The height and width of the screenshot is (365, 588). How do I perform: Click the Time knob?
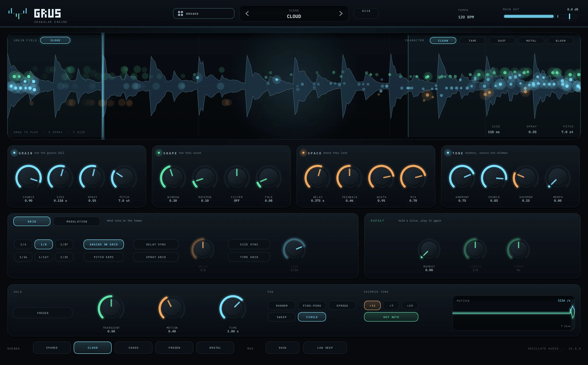pyautogui.click(x=233, y=308)
